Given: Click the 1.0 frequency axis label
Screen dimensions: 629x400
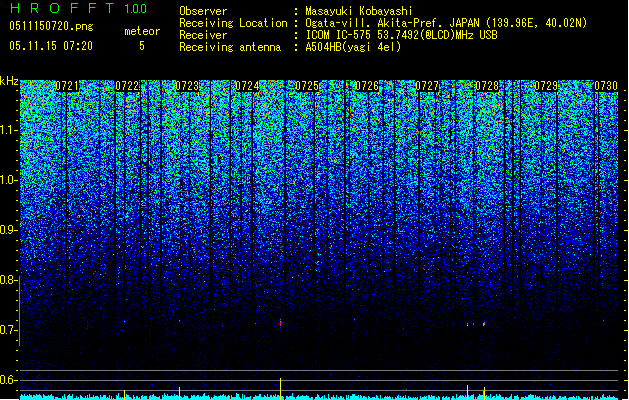Looking at the screenshot, I should point(9,180).
